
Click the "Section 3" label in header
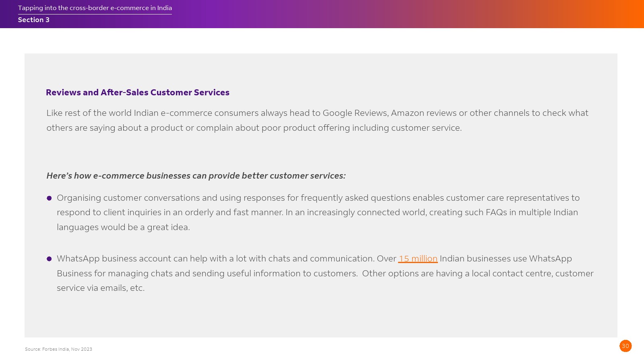(34, 20)
